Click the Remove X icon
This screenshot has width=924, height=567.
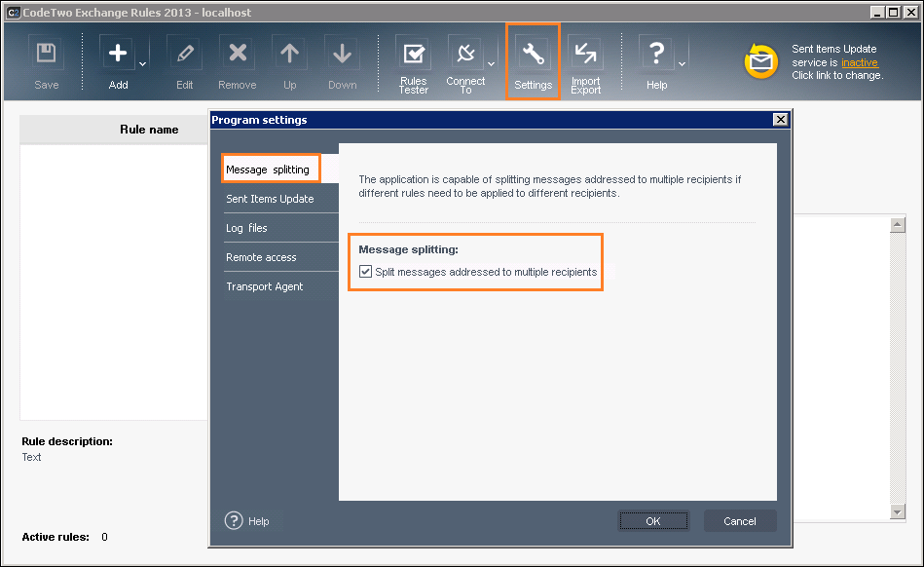pyautogui.click(x=238, y=53)
